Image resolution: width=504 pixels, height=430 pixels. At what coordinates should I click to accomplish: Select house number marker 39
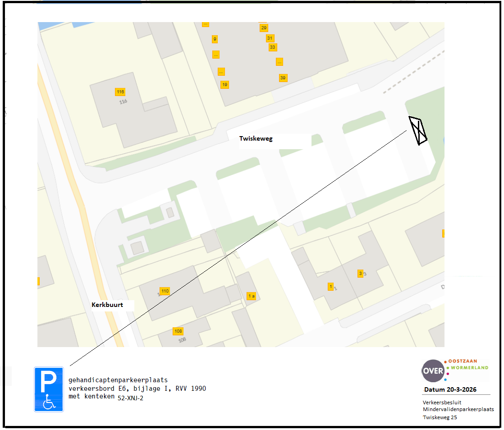pos(283,78)
